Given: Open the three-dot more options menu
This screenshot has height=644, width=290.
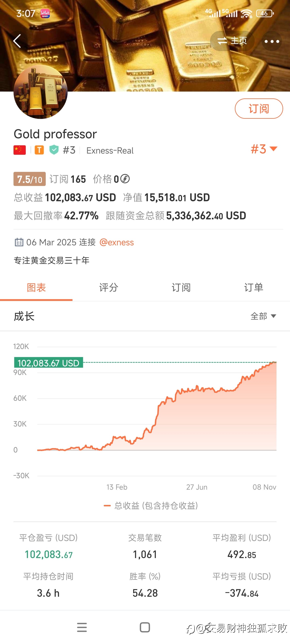Looking at the screenshot, I should [x=271, y=41].
